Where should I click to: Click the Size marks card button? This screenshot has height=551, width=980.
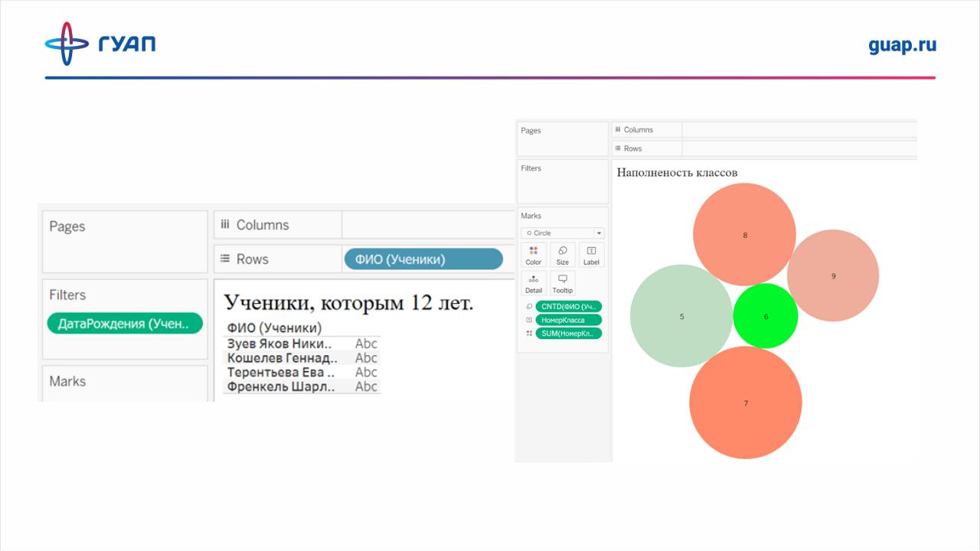pos(562,255)
